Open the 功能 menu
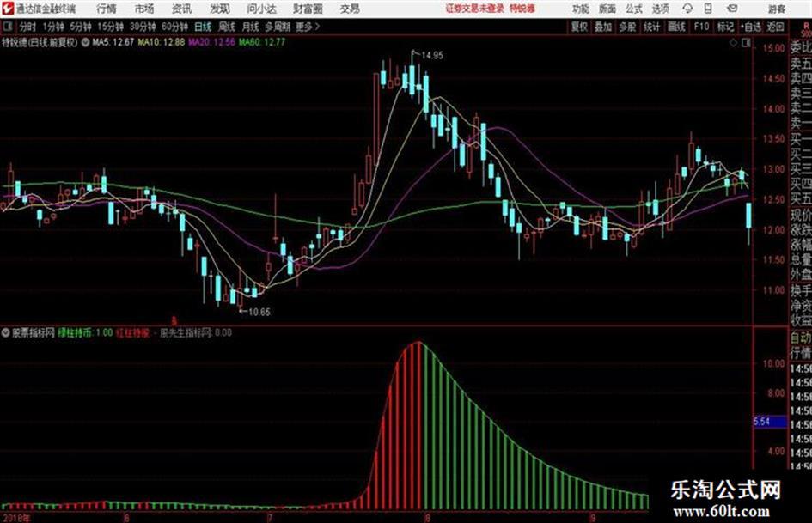 coord(581,9)
